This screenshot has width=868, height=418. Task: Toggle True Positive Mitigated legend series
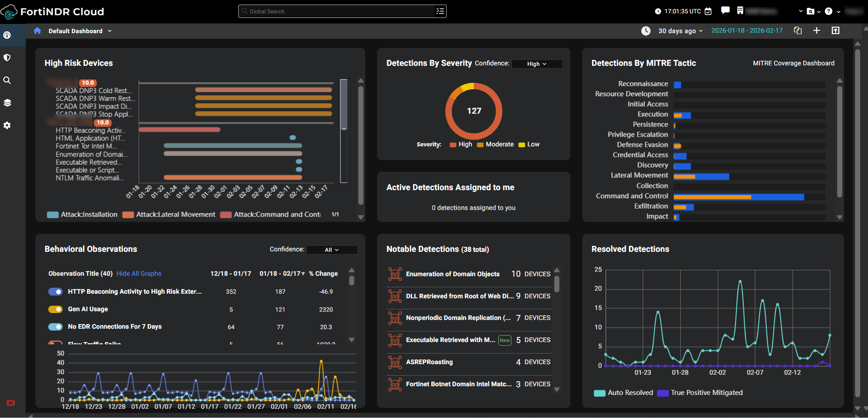700,393
